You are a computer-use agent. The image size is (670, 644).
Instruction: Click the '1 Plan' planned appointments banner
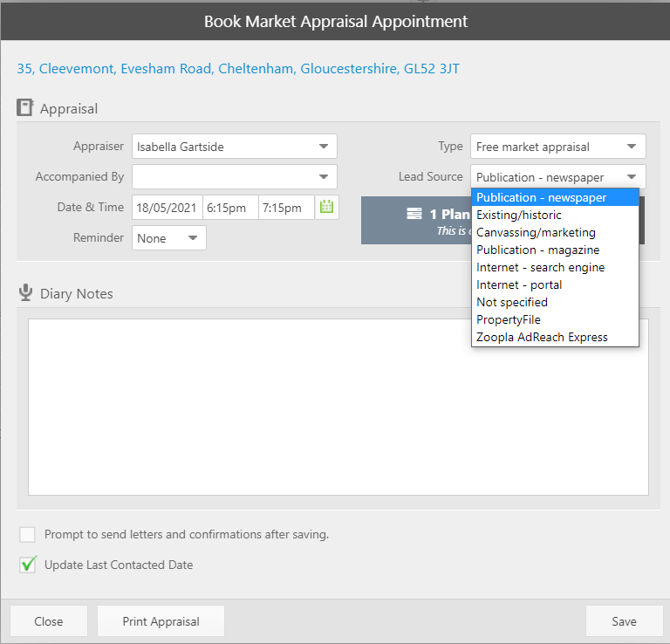416,221
